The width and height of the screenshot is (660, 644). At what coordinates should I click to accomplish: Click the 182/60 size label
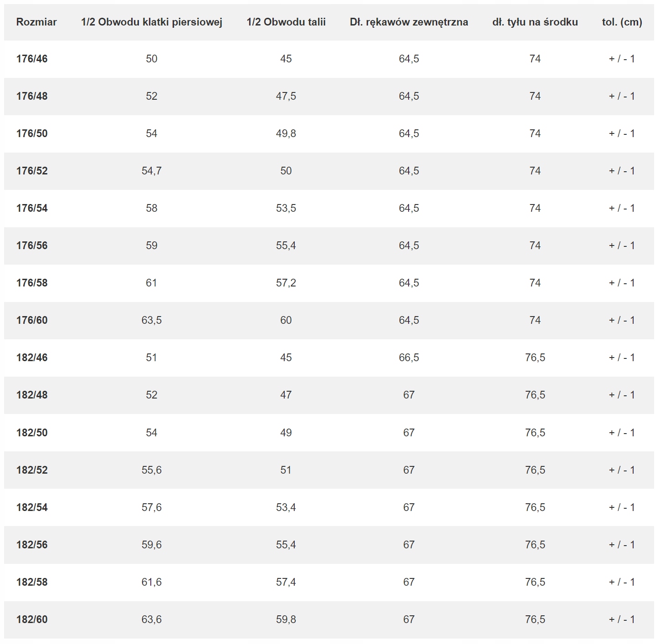[x=32, y=619]
